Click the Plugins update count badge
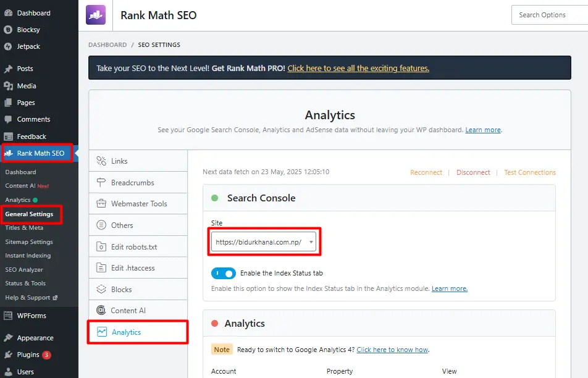588x378 pixels. click(46, 355)
